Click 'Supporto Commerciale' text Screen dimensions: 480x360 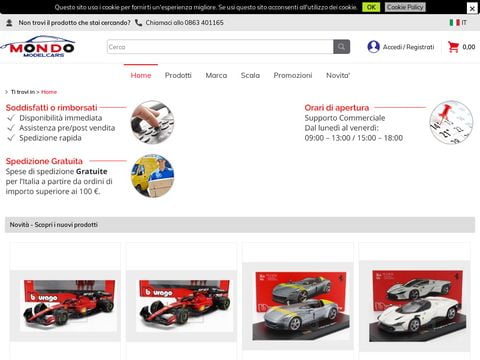point(345,118)
